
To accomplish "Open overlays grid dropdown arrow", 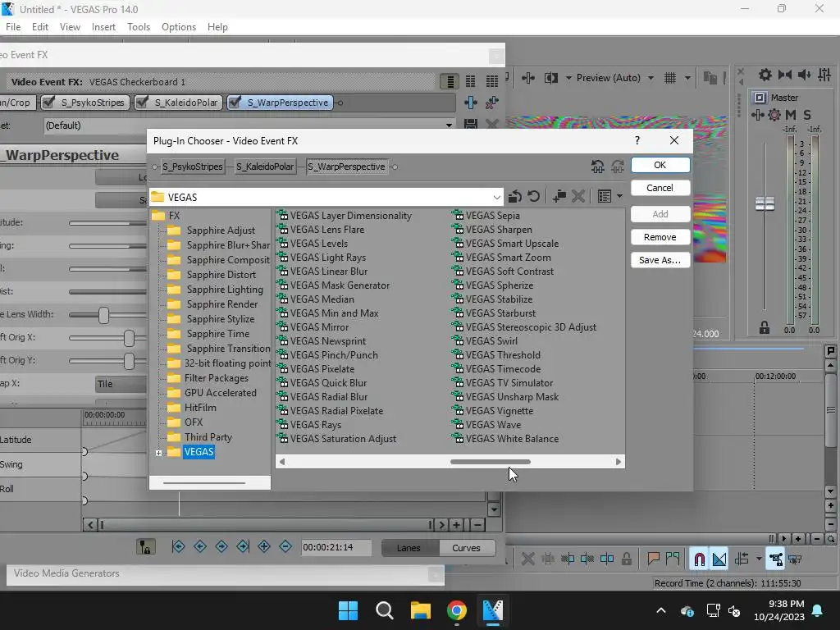I will pyautogui.click(x=687, y=78).
